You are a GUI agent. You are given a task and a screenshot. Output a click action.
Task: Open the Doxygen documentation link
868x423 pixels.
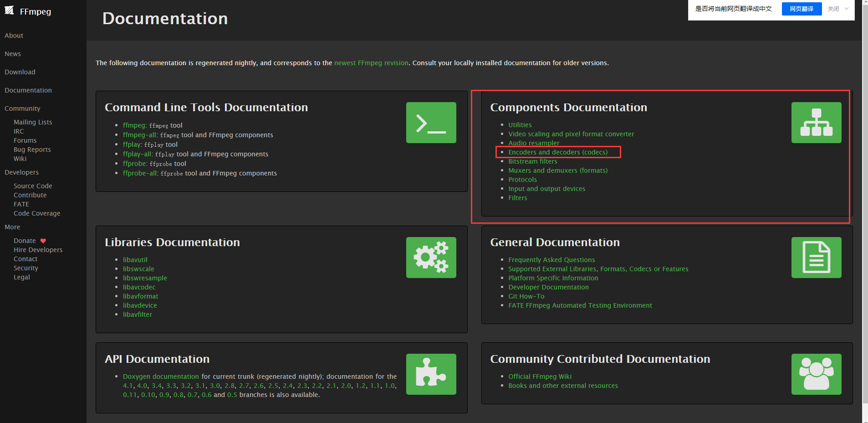[x=161, y=377]
